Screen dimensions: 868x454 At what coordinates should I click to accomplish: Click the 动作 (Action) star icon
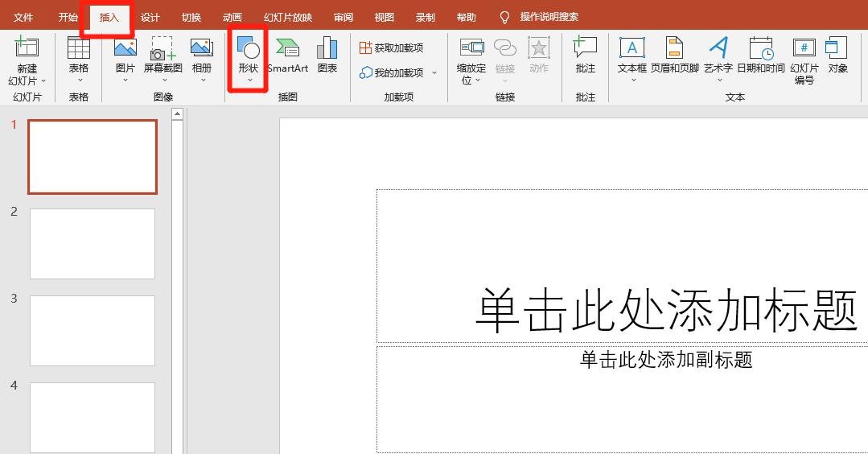pos(539,48)
